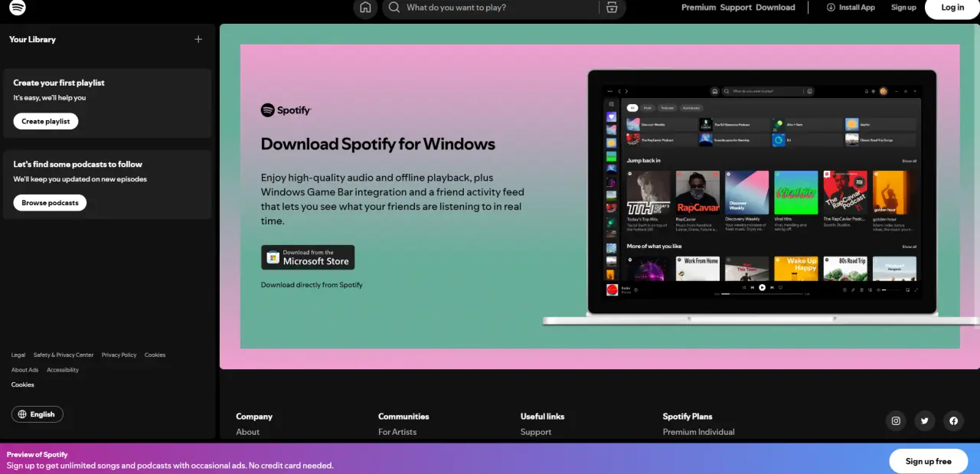This screenshot has width=980, height=474.
Task: Open the Download link in header
Action: pyautogui.click(x=776, y=8)
